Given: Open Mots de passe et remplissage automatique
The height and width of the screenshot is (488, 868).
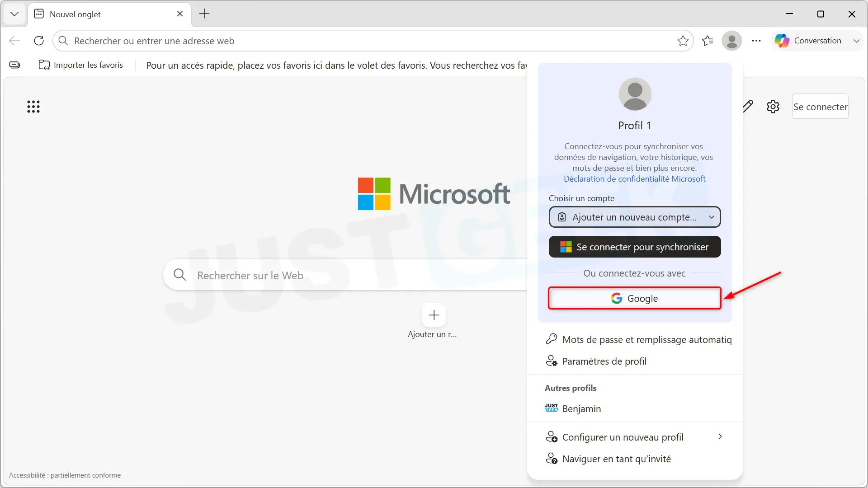Looking at the screenshot, I should 639,340.
